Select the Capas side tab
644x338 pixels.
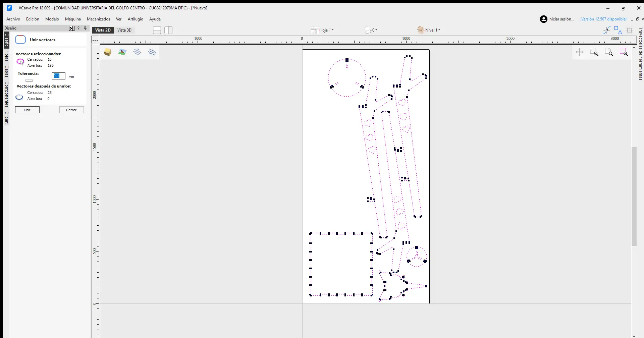pyautogui.click(x=6, y=71)
